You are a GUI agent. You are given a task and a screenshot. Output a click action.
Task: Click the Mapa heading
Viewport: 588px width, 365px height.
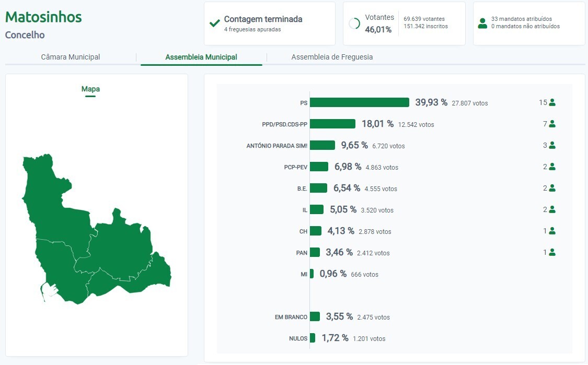[x=90, y=89]
